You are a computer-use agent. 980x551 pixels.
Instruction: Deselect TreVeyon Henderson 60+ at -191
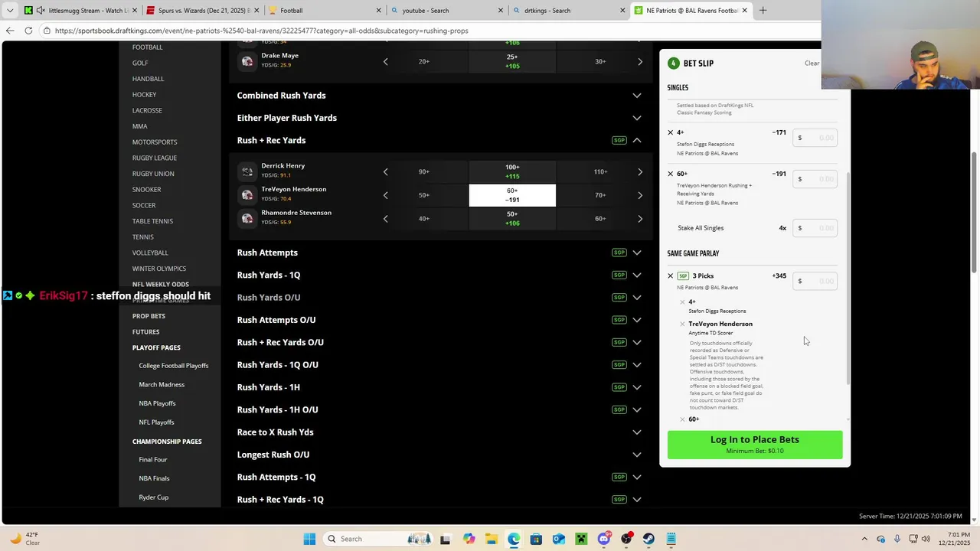[x=512, y=195]
